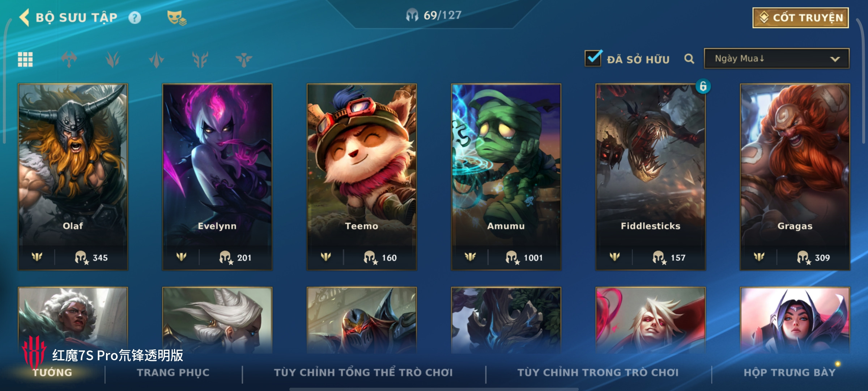Open Tùy Chỉnh Tổng Thể Trò Chơi tab
Image resolution: width=868 pixels, height=391 pixels.
coord(363,373)
